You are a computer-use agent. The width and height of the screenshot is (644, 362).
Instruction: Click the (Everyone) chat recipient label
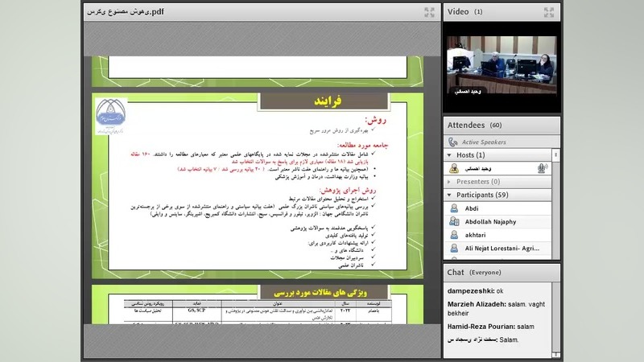(485, 273)
